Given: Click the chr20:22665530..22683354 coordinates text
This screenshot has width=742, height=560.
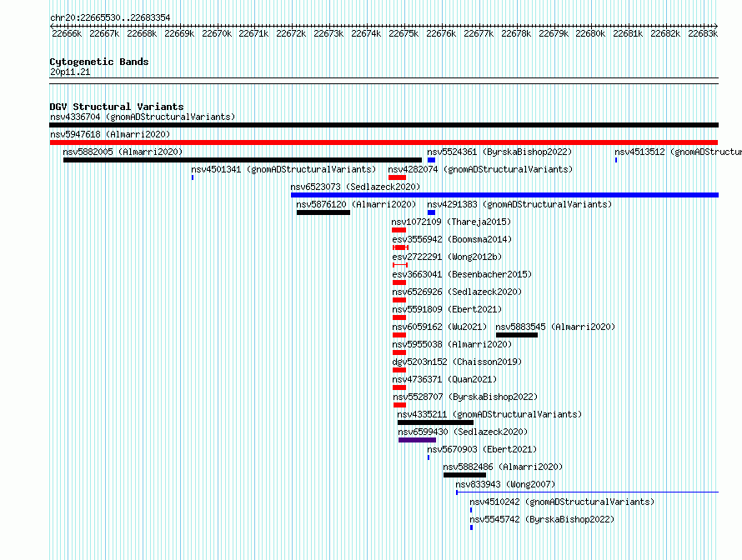Looking at the screenshot, I should [110, 17].
